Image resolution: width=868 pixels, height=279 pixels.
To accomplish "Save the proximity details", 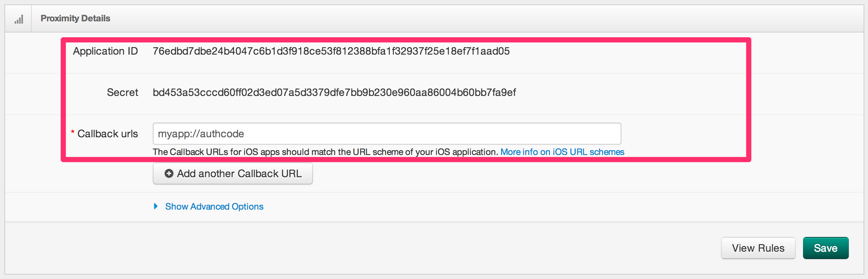I will 826,248.
